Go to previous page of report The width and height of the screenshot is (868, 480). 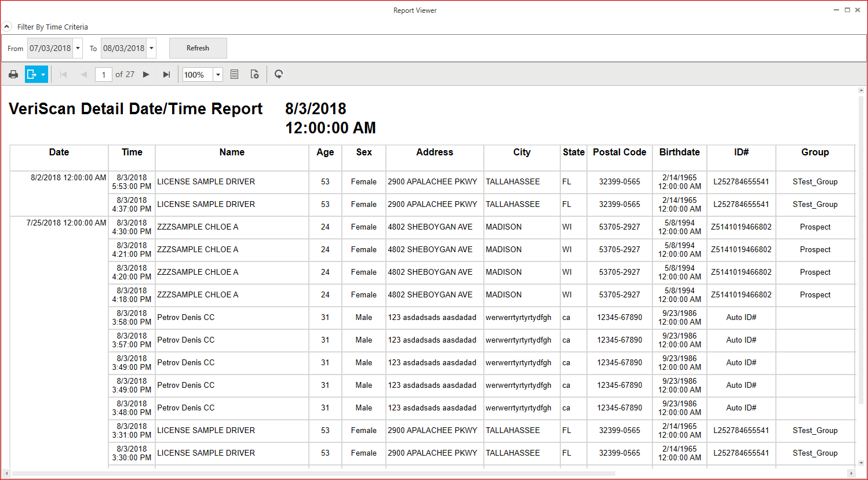click(83, 74)
